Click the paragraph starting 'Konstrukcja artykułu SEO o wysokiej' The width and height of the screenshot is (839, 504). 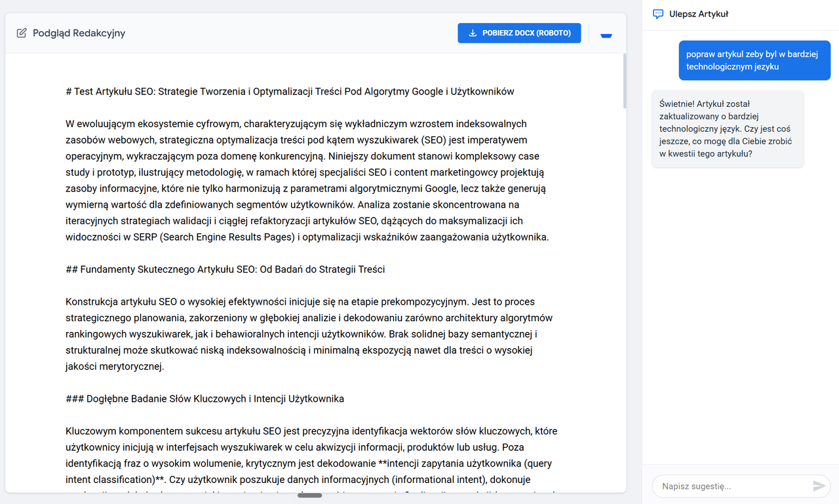click(309, 334)
